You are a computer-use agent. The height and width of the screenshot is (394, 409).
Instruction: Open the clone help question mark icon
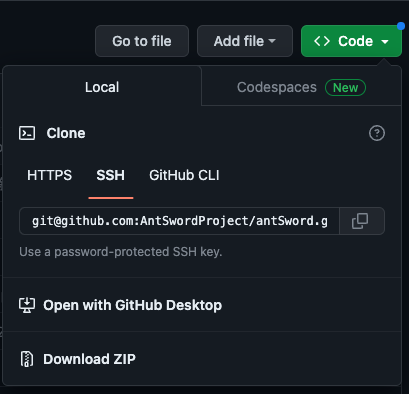tap(377, 133)
